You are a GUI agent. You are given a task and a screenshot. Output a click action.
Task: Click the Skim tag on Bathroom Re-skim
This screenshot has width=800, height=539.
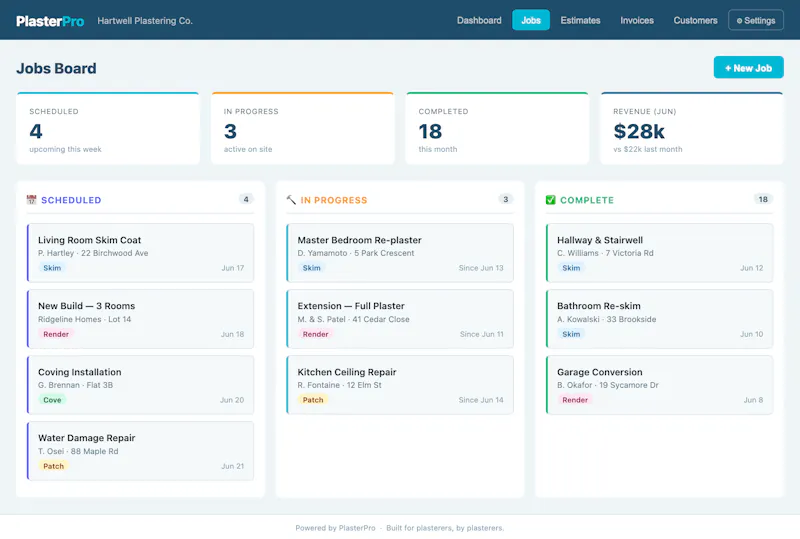click(571, 334)
